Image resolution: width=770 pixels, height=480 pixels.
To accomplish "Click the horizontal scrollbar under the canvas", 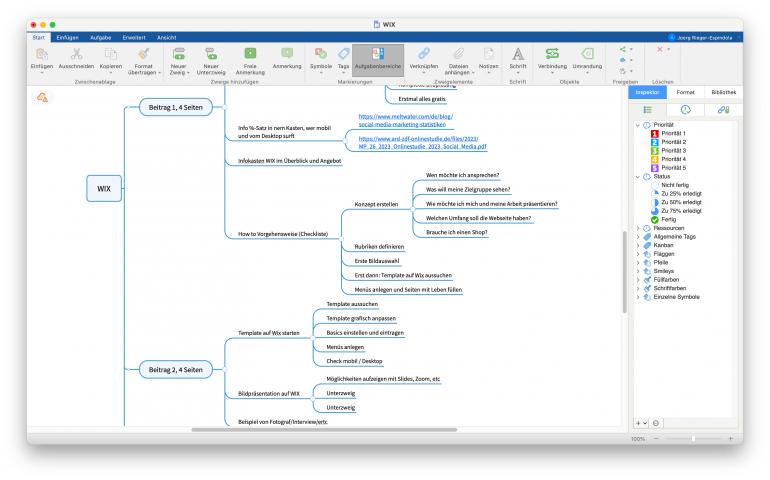I will pyautogui.click(x=324, y=430).
